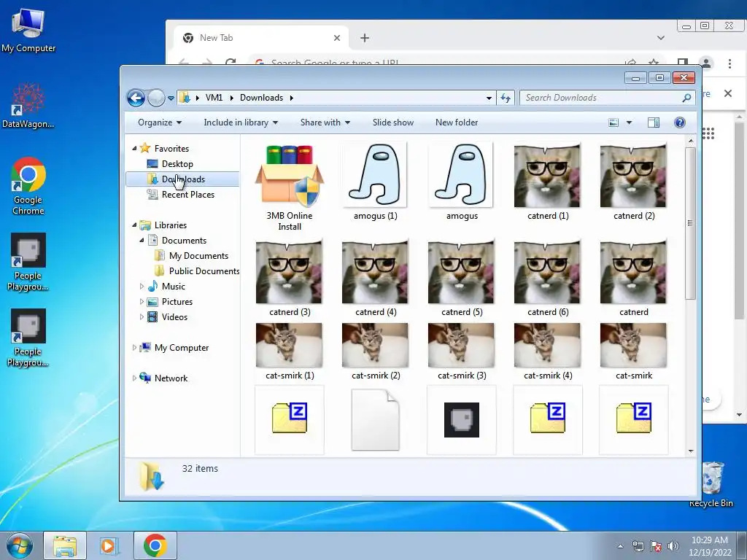Image resolution: width=747 pixels, height=560 pixels.
Task: Open Google Chrome desktop shortcut
Action: [28, 187]
